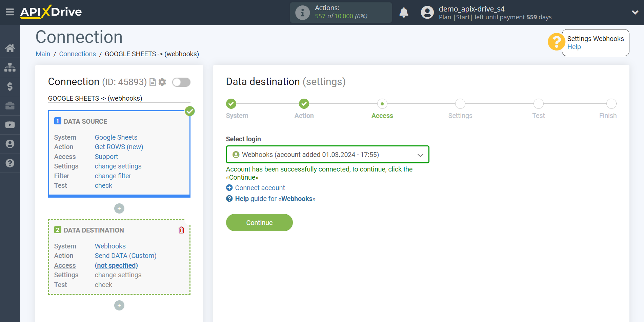Click the briefcase icon in the sidebar
The width and height of the screenshot is (644, 322).
[10, 106]
